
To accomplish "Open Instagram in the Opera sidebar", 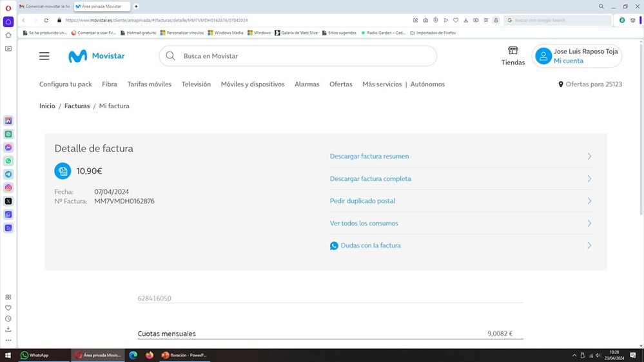I will pyautogui.click(x=8, y=188).
